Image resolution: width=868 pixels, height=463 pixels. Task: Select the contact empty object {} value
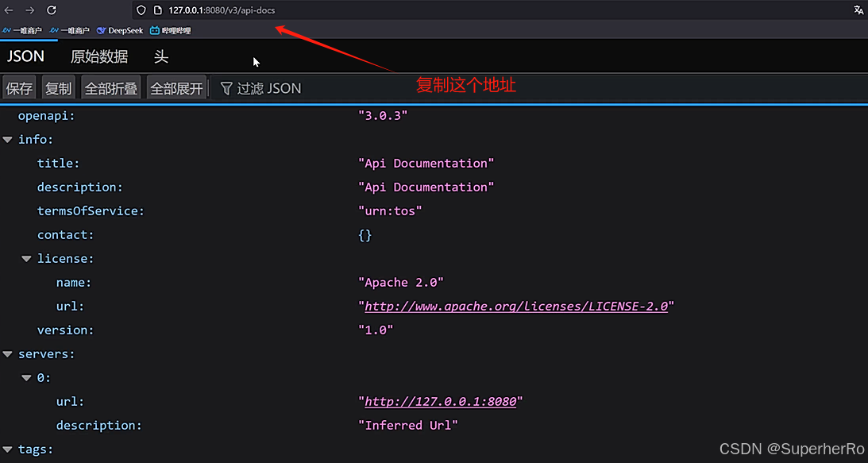(x=365, y=235)
